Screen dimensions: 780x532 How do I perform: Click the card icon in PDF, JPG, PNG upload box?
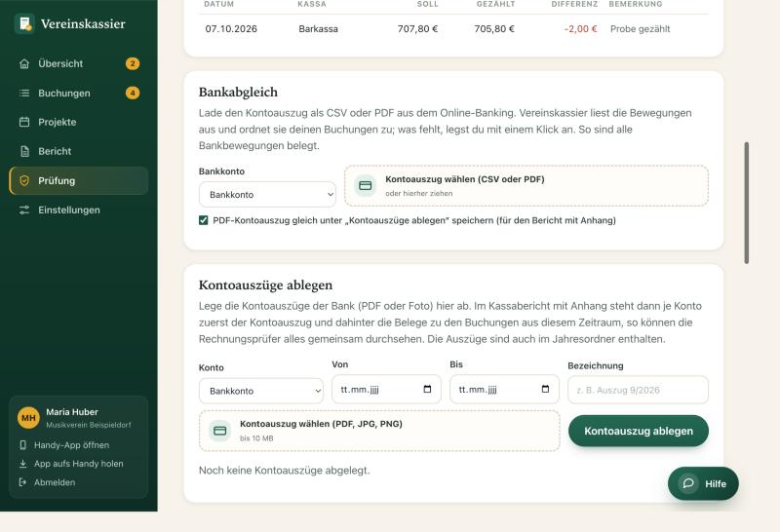pyautogui.click(x=220, y=431)
